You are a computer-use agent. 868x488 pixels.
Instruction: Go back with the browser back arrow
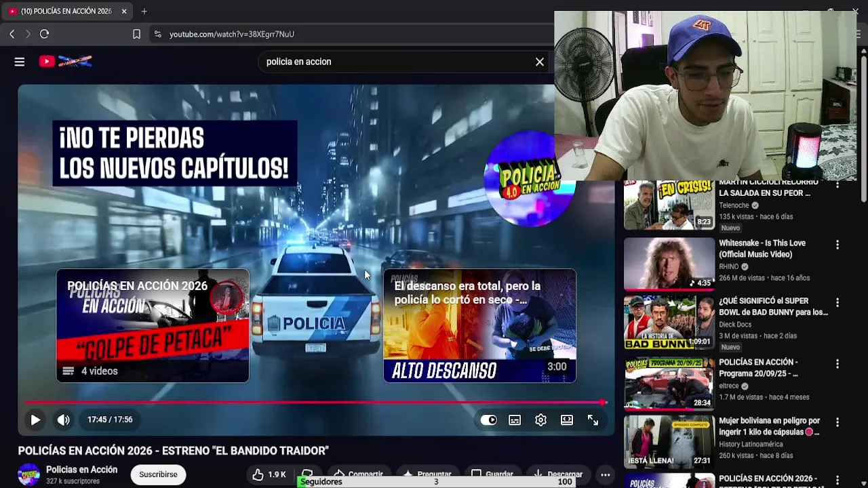[x=12, y=34]
